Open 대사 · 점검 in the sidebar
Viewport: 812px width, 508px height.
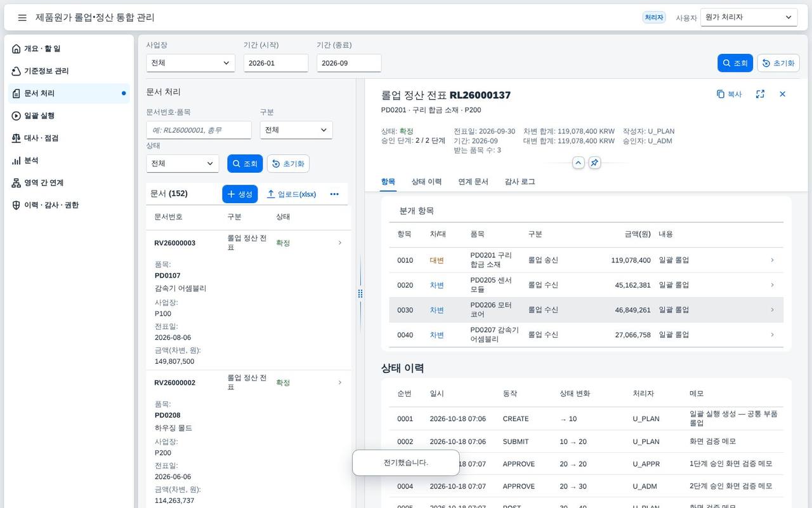69,138
